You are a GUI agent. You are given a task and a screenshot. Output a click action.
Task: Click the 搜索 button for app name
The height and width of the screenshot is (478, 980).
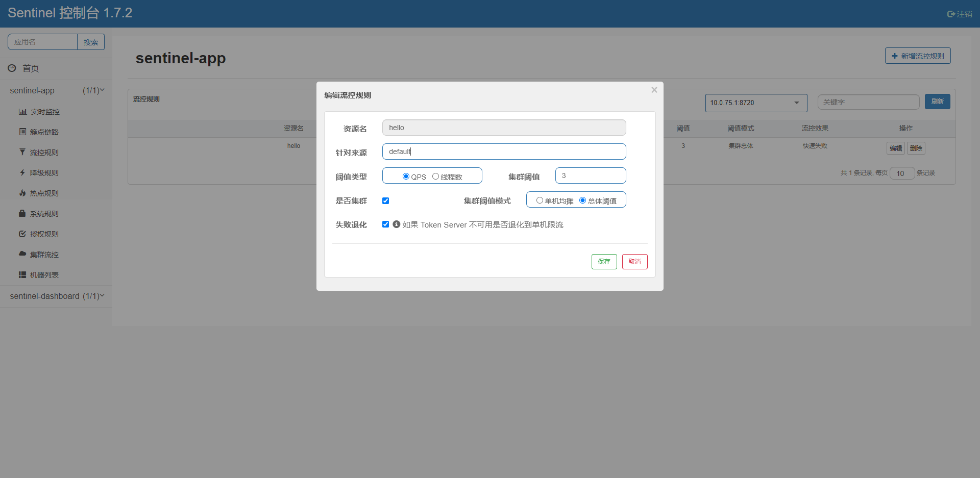point(91,42)
